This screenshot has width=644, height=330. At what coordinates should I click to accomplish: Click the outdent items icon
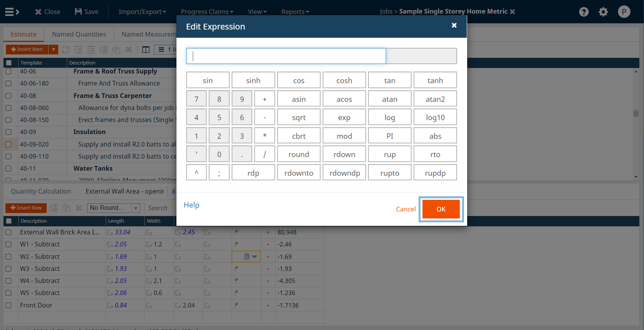[91, 49]
